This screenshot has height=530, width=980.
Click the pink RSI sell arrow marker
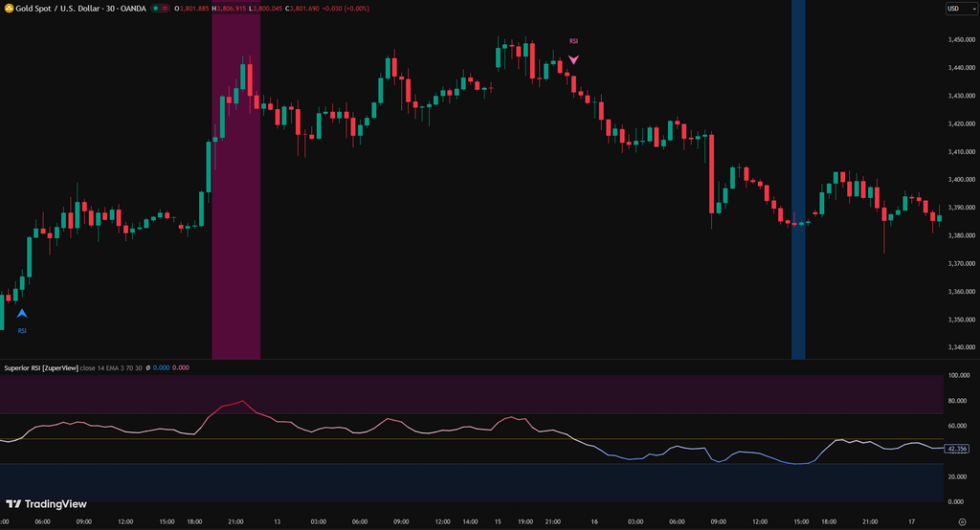click(x=573, y=59)
